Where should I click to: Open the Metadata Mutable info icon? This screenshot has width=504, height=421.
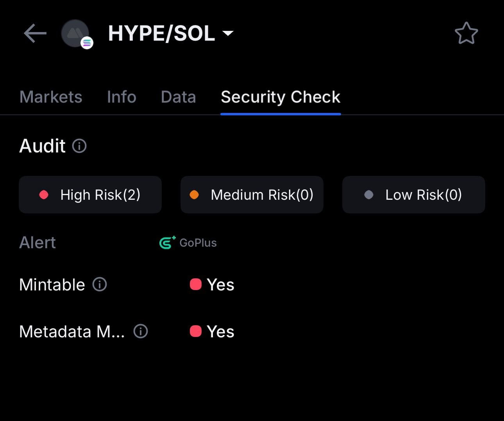click(141, 331)
